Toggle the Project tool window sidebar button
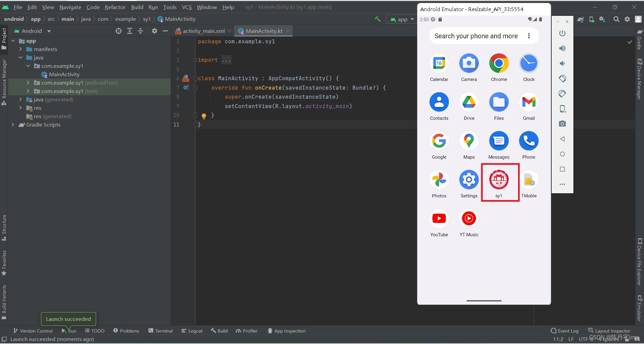The image size is (644, 344). coord(4,38)
